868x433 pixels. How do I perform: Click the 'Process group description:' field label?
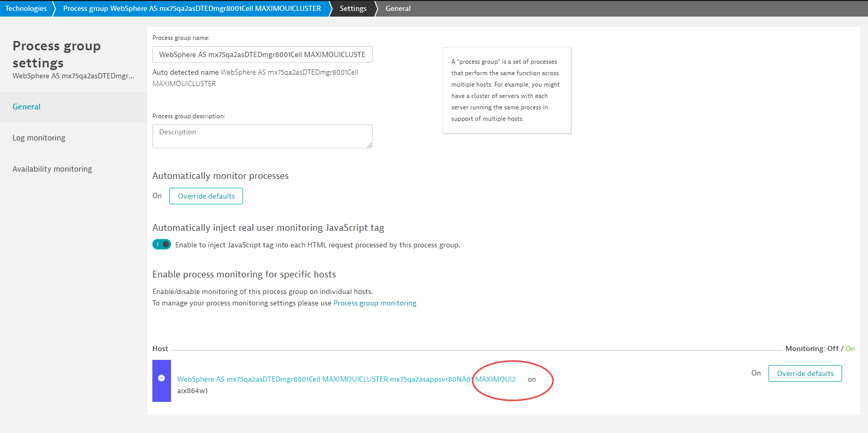click(x=189, y=116)
